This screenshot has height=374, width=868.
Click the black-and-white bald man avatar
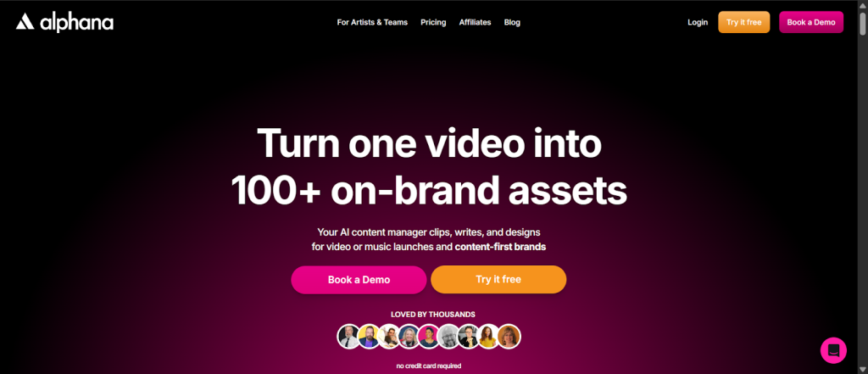448,337
